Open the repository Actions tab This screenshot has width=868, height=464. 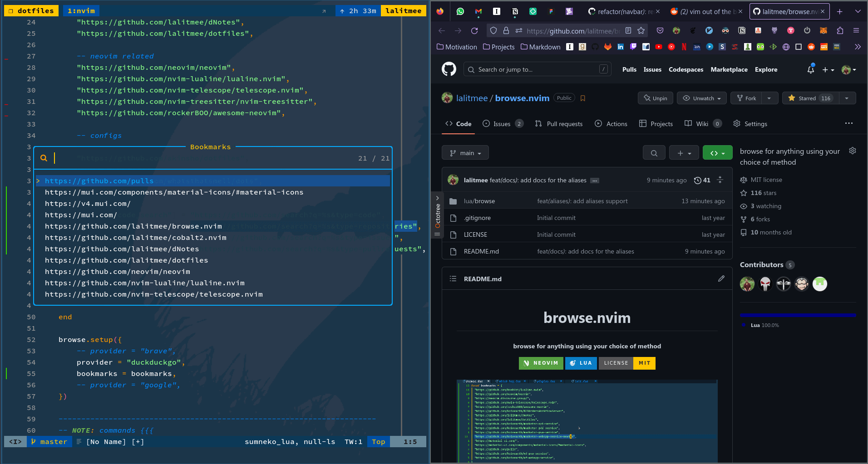(x=611, y=123)
